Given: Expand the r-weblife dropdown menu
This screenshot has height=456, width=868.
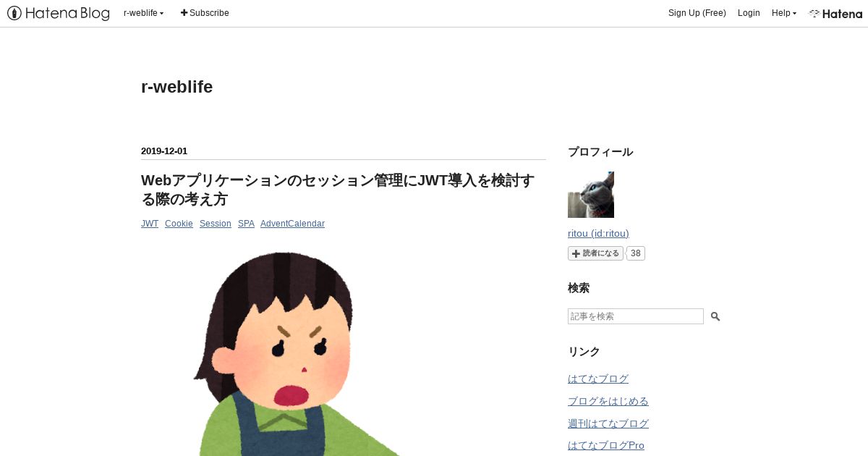Looking at the screenshot, I should click(x=144, y=13).
